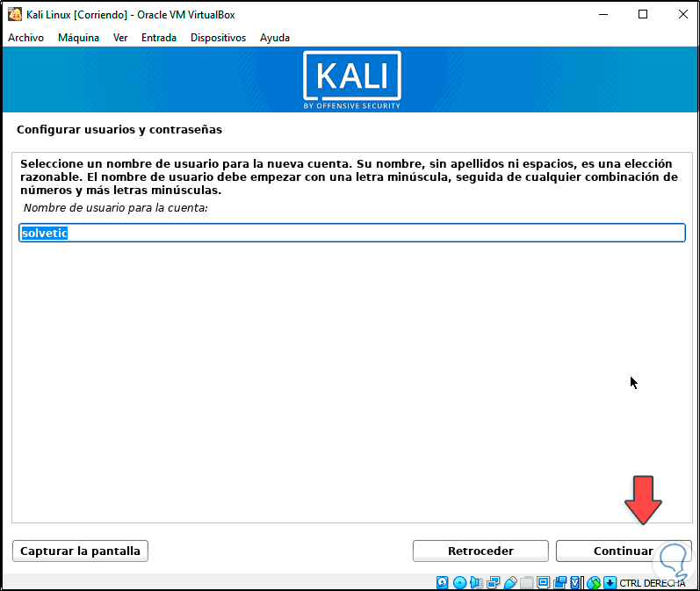Click the CTRL DERECHA host key label
This screenshot has height=591, width=700.
tap(653, 583)
